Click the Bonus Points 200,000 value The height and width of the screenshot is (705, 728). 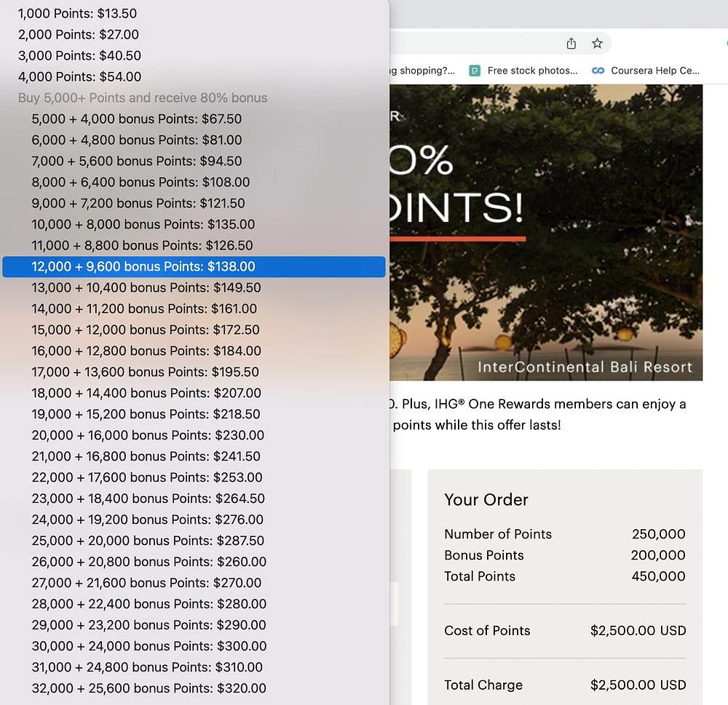coord(658,555)
